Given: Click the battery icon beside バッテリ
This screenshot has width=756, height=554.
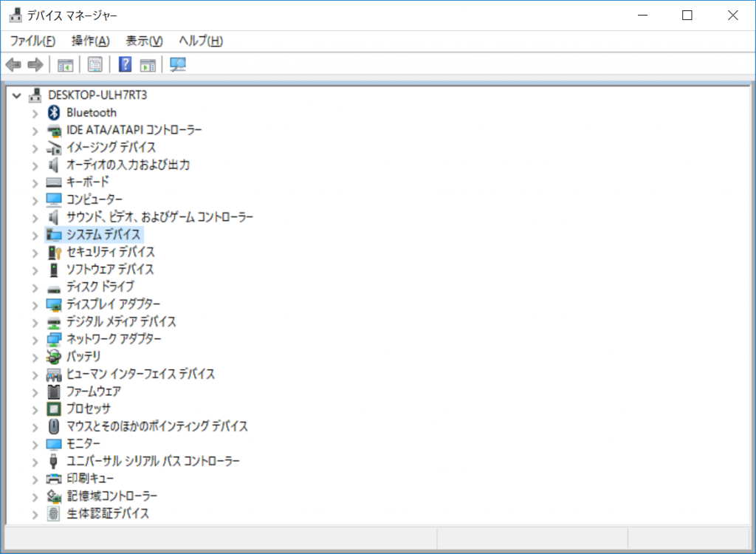Looking at the screenshot, I should click(x=53, y=357).
